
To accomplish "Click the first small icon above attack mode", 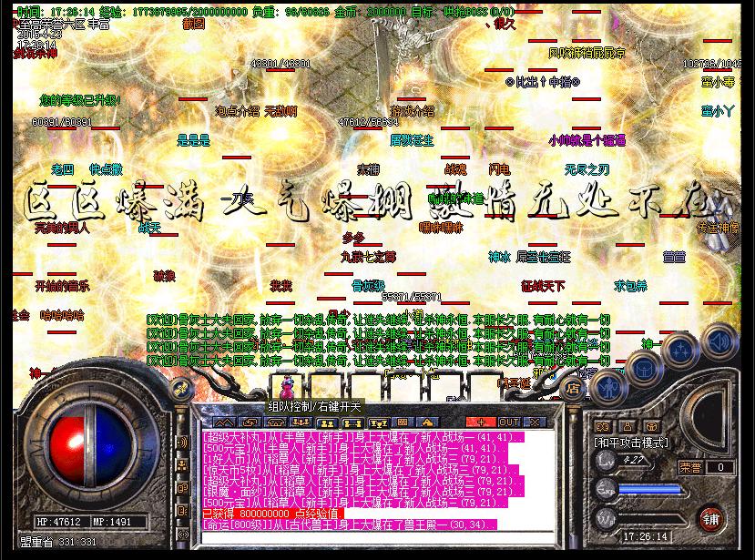I will [x=602, y=427].
